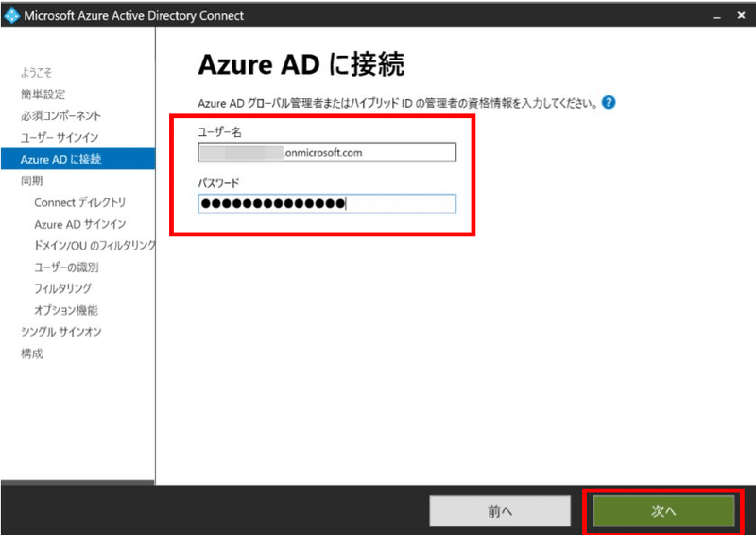Image resolution: width=756 pixels, height=535 pixels.
Task: Click the ユーザー名 input field
Action: (x=326, y=152)
